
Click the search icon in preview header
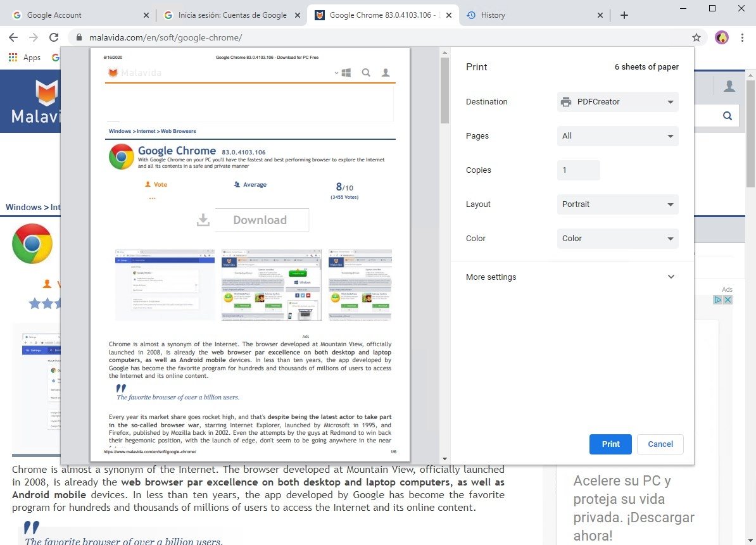pyautogui.click(x=366, y=73)
